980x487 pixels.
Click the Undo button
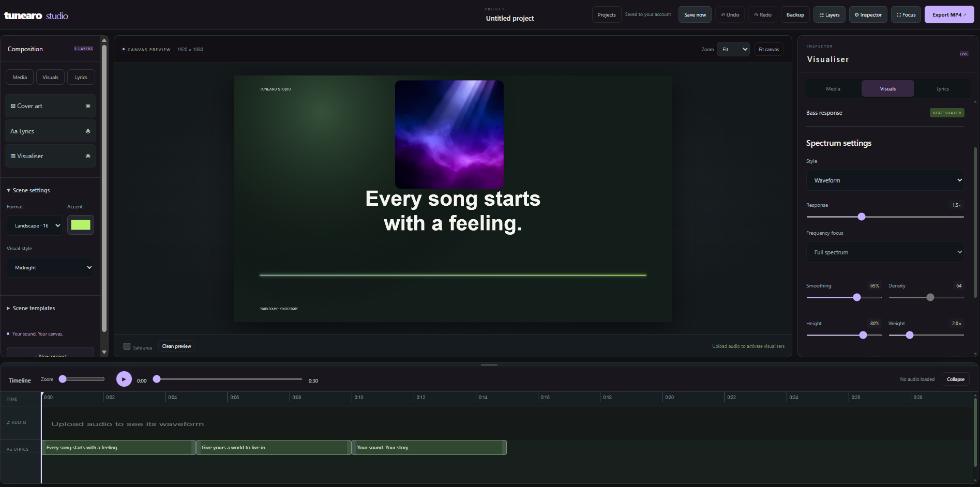(730, 14)
